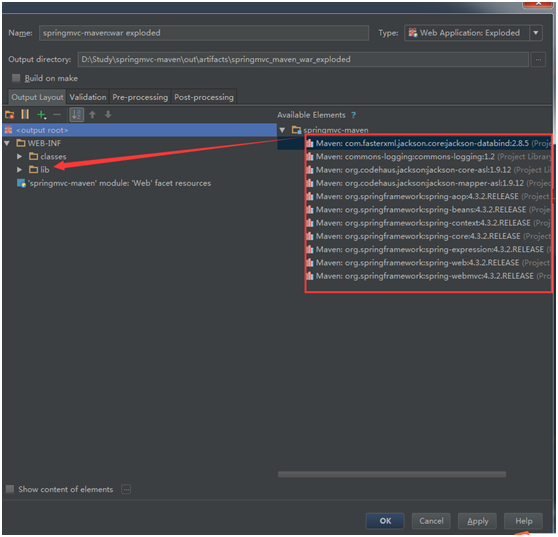Select Maven: spring-core:4.3.2.RELEASE entry
Screen dimensions: 558x537
pyautogui.click(x=428, y=236)
